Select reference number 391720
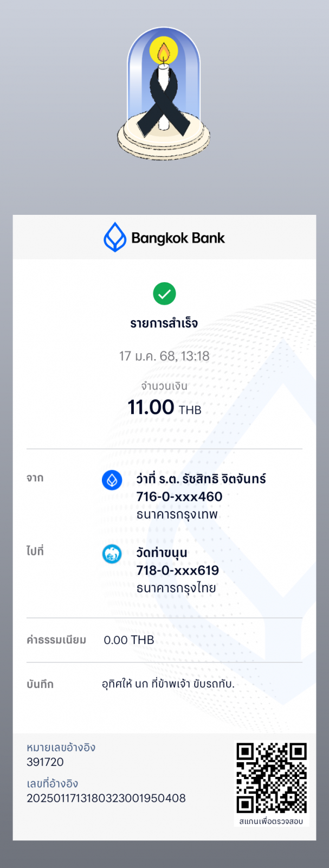329x868 pixels. (x=45, y=762)
